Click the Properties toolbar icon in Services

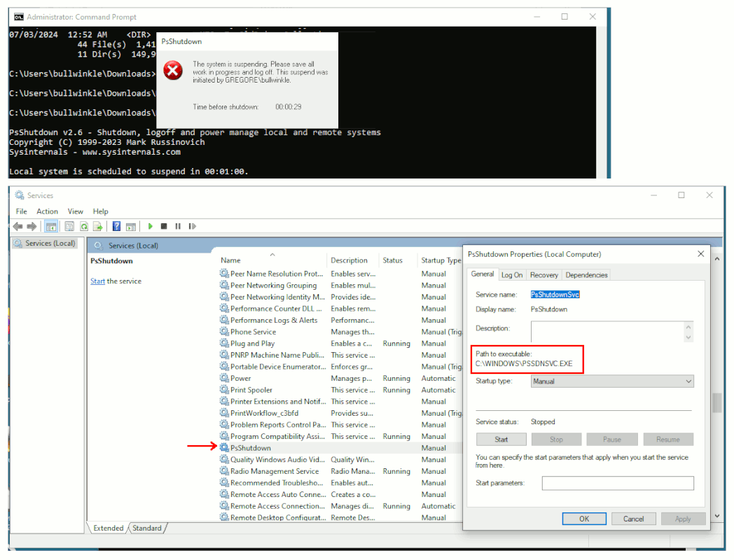tap(69, 226)
